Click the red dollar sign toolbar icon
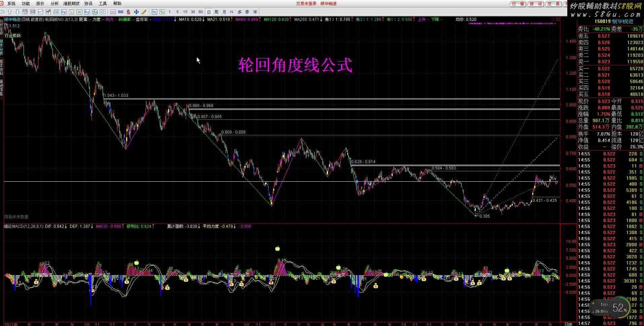This screenshot has width=644, height=326. (x=129, y=12)
